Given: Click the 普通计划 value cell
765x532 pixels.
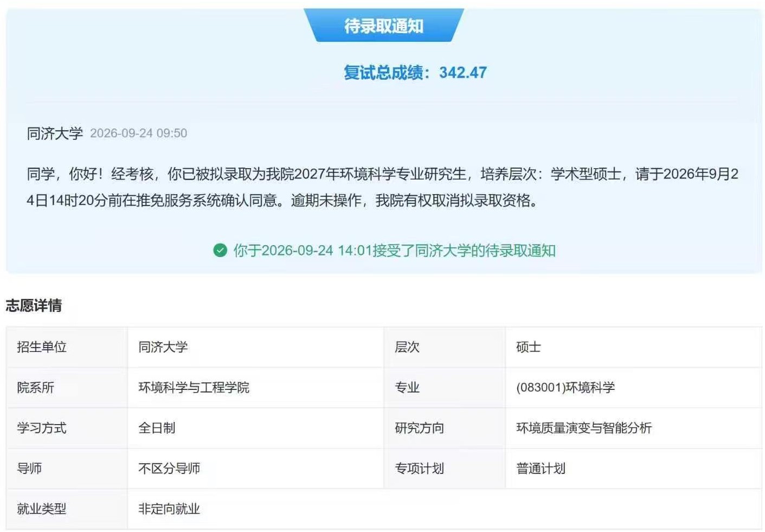Looking at the screenshot, I should tap(633, 469).
